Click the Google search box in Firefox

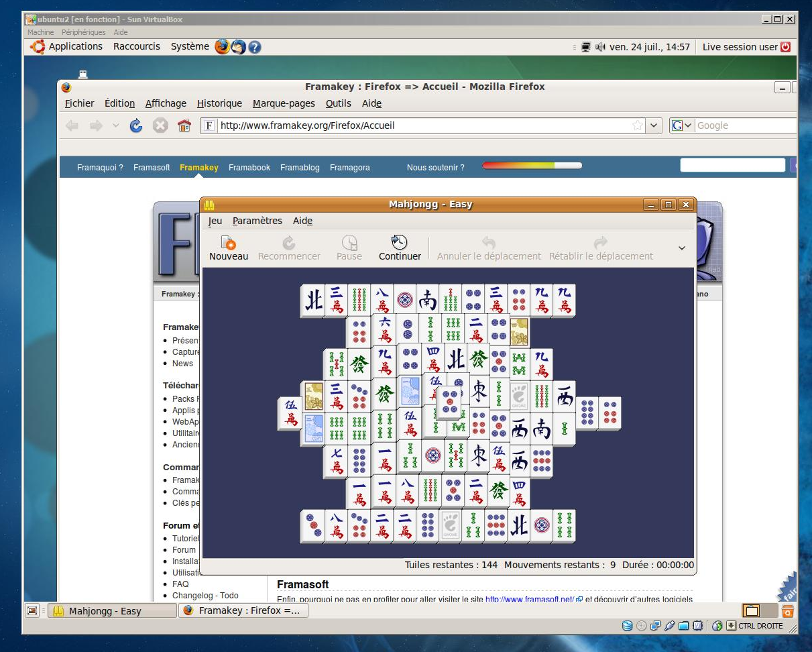click(746, 125)
